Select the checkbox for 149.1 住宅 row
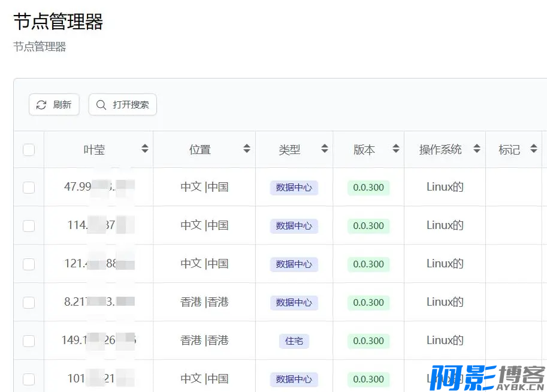Viewport: 547px width, 392px height. pos(29,341)
